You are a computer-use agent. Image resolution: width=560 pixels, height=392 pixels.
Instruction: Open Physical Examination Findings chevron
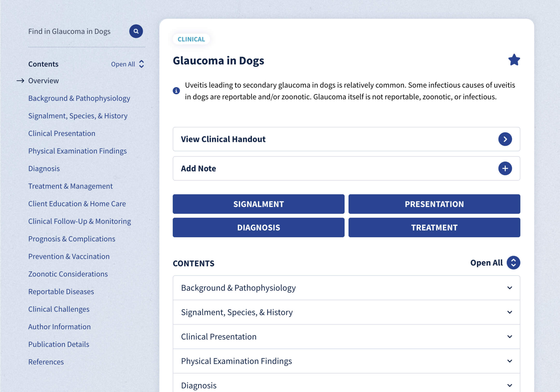point(509,361)
